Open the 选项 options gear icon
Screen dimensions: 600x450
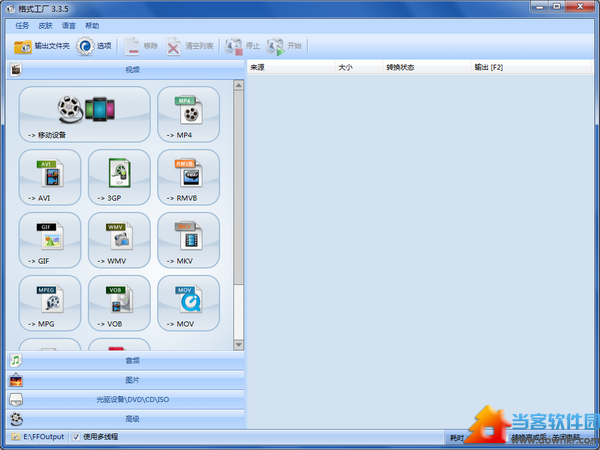[x=85, y=46]
